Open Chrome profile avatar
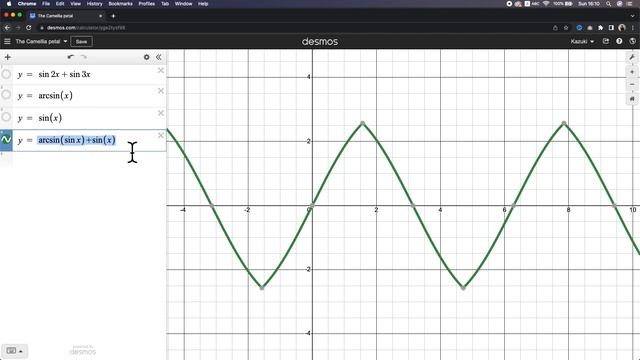 tap(622, 28)
